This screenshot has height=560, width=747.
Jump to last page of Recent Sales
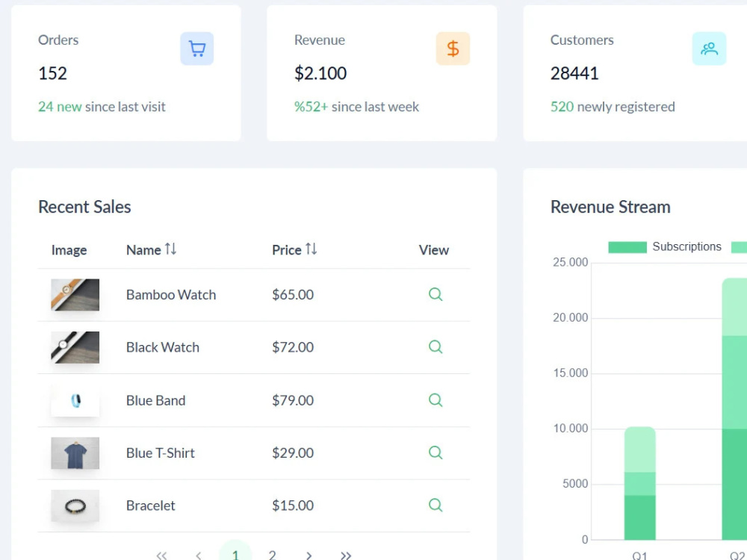346,556
